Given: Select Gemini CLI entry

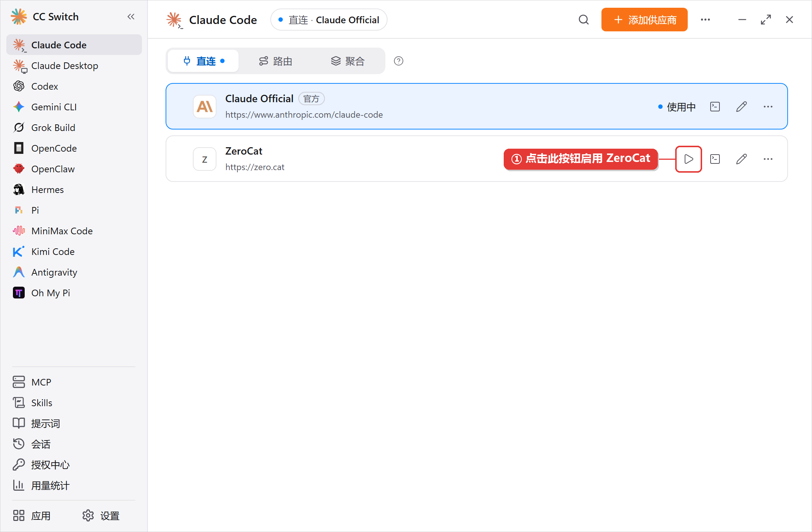Looking at the screenshot, I should pyautogui.click(x=74, y=107).
